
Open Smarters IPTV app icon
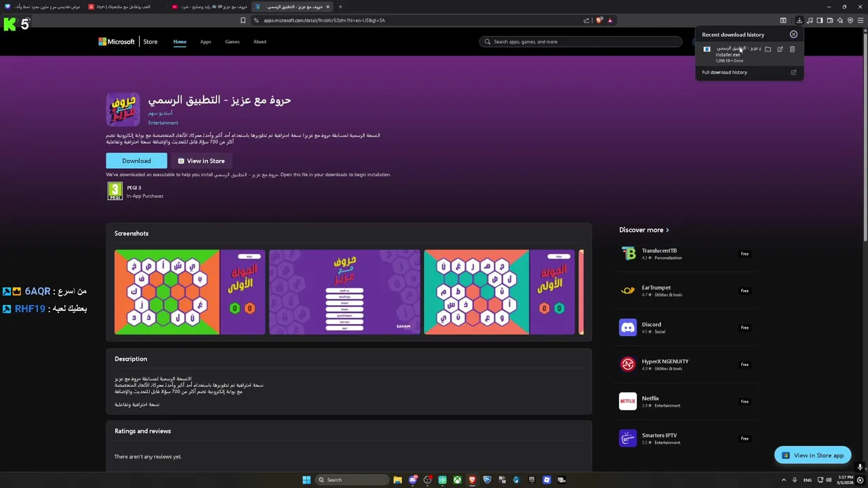point(628,439)
